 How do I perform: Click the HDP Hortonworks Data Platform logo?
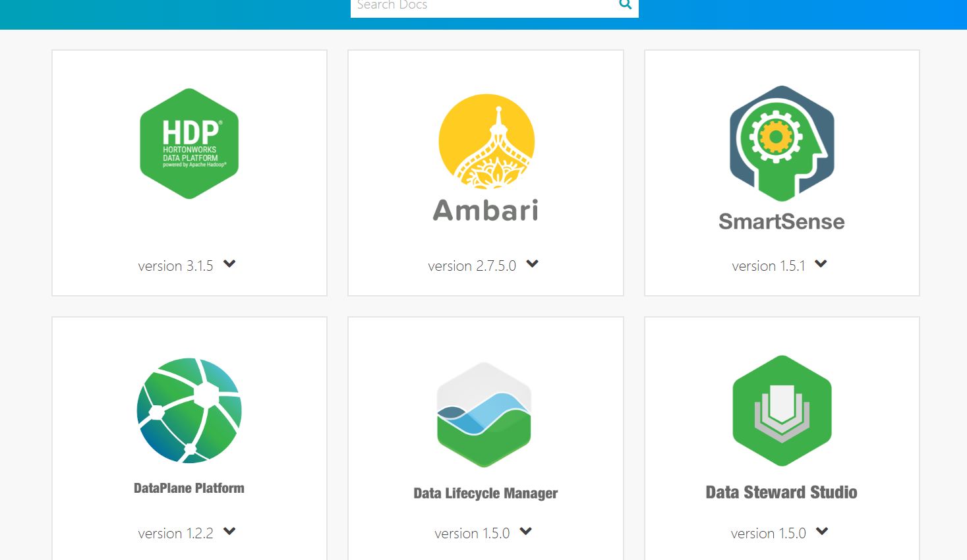189,144
